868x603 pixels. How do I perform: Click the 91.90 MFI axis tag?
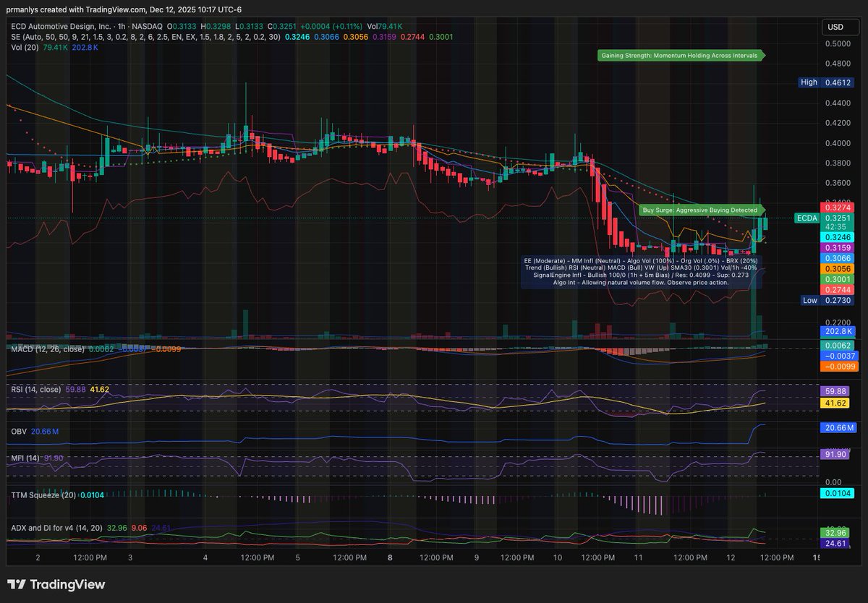(x=836, y=454)
